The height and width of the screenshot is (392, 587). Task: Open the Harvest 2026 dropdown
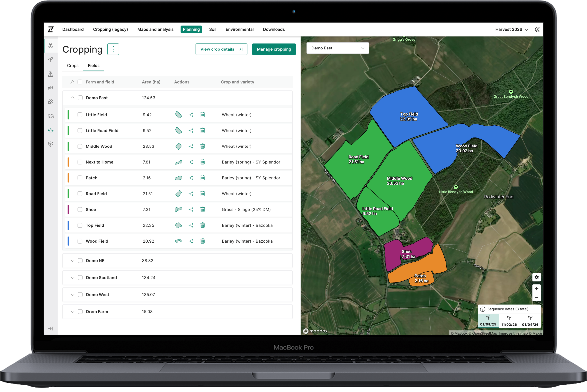tap(511, 29)
